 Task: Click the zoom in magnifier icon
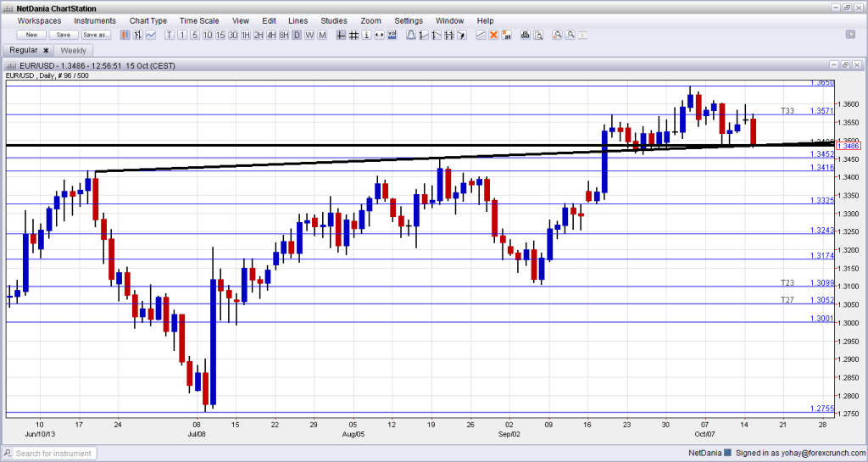(x=557, y=35)
